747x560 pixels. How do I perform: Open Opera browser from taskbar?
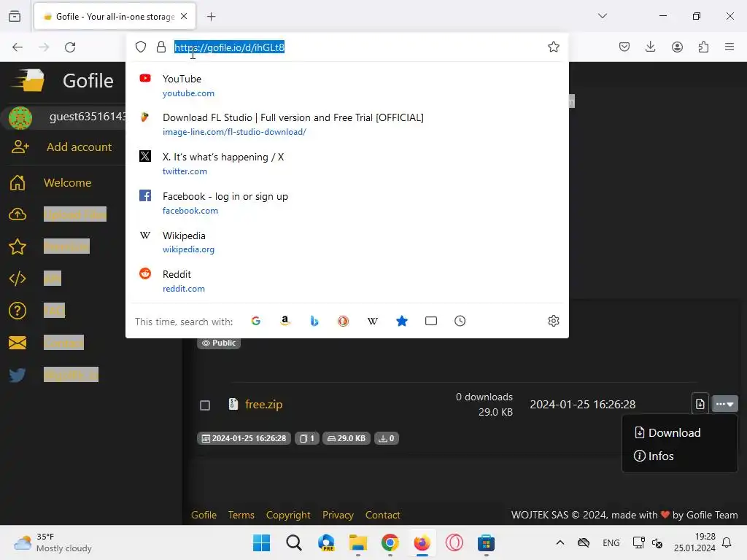[454, 542]
